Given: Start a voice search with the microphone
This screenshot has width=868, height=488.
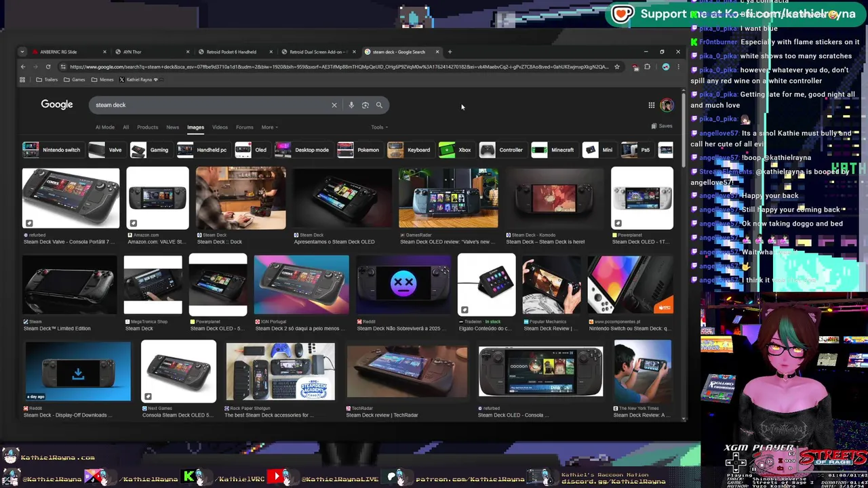Looking at the screenshot, I should [x=351, y=105].
